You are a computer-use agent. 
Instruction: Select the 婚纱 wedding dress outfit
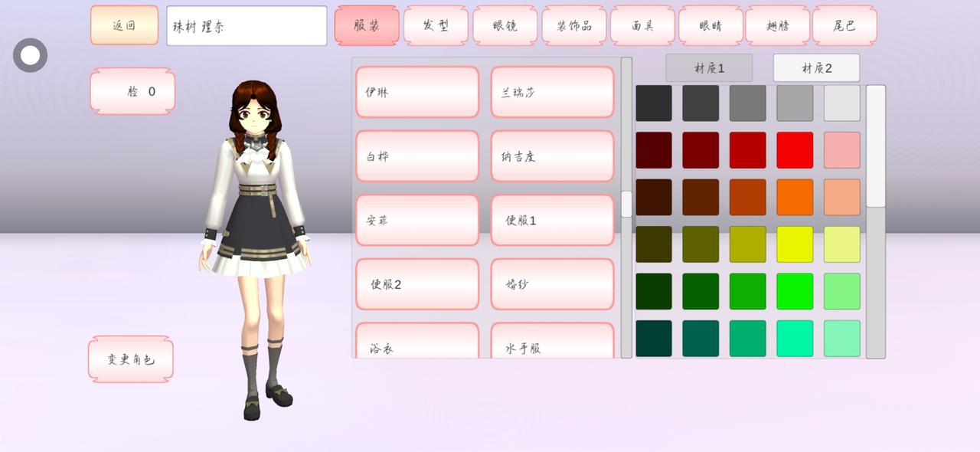pyautogui.click(x=552, y=284)
